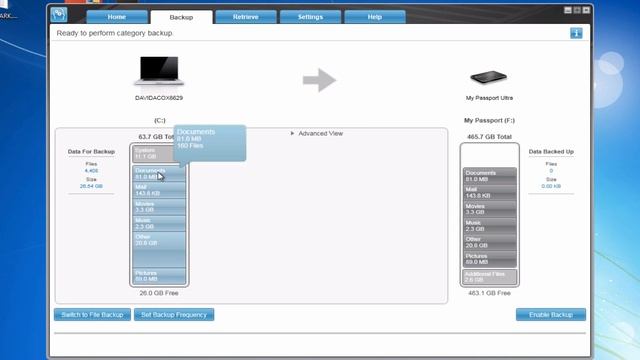Image resolution: width=640 pixels, height=360 pixels.
Task: Click Other block on My Passport gauge
Action: click(x=489, y=242)
